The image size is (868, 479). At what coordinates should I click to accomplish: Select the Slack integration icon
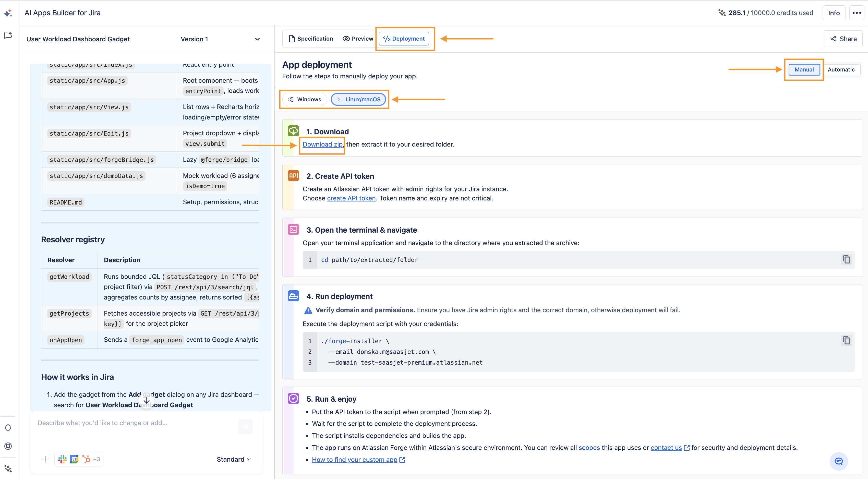(62, 459)
